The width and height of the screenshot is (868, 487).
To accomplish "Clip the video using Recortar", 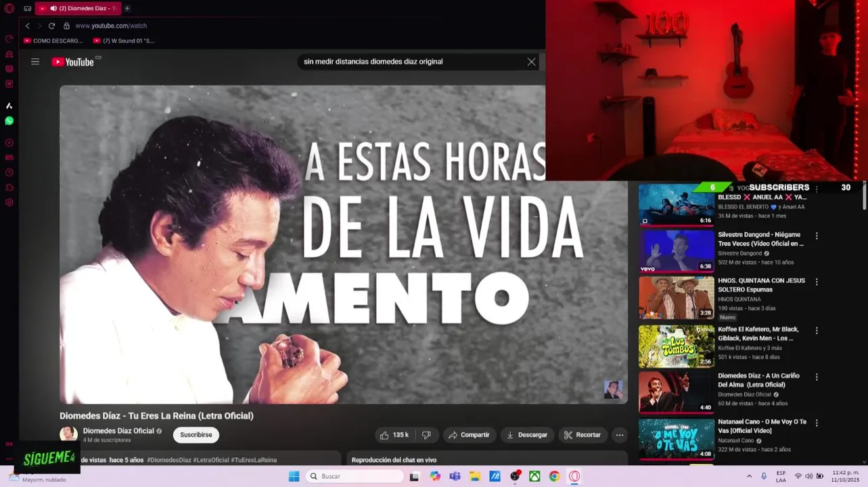I will pos(583,435).
